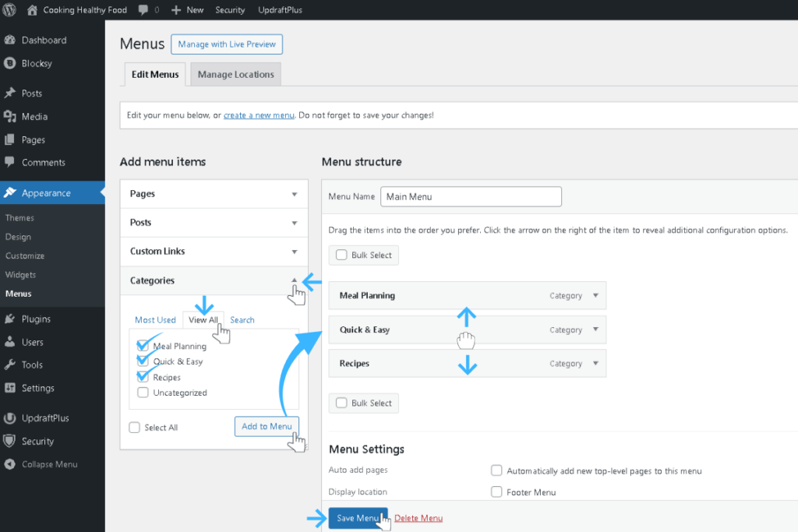Click the Tools wrench icon
This screenshot has width=798, height=532.
[x=10, y=365]
